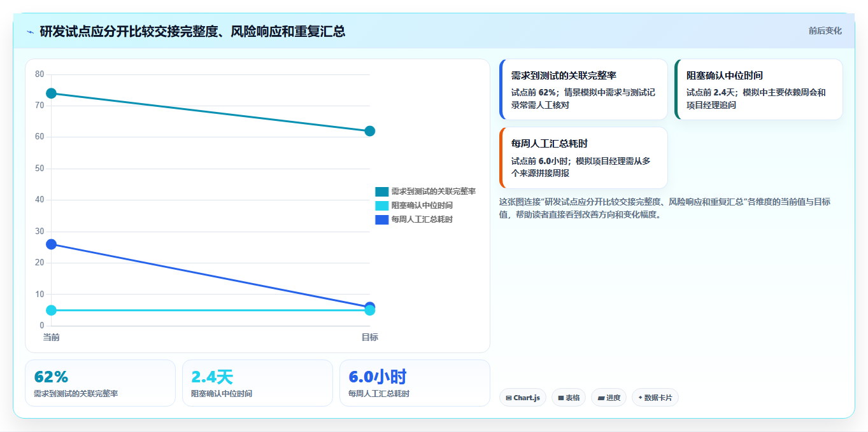The height and width of the screenshot is (432, 868).
Task: Click the 表格 tag
Action: click(x=569, y=398)
